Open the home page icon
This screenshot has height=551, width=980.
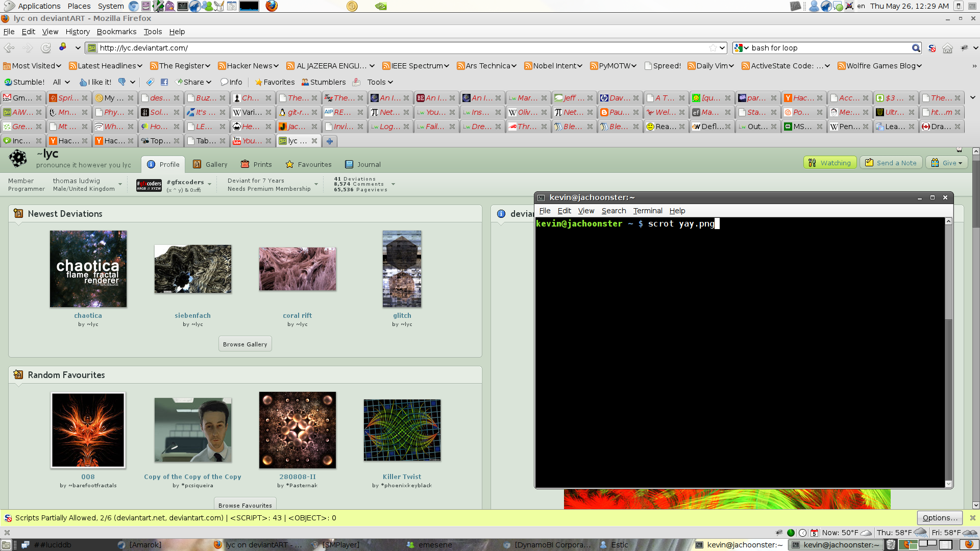pyautogui.click(x=948, y=48)
